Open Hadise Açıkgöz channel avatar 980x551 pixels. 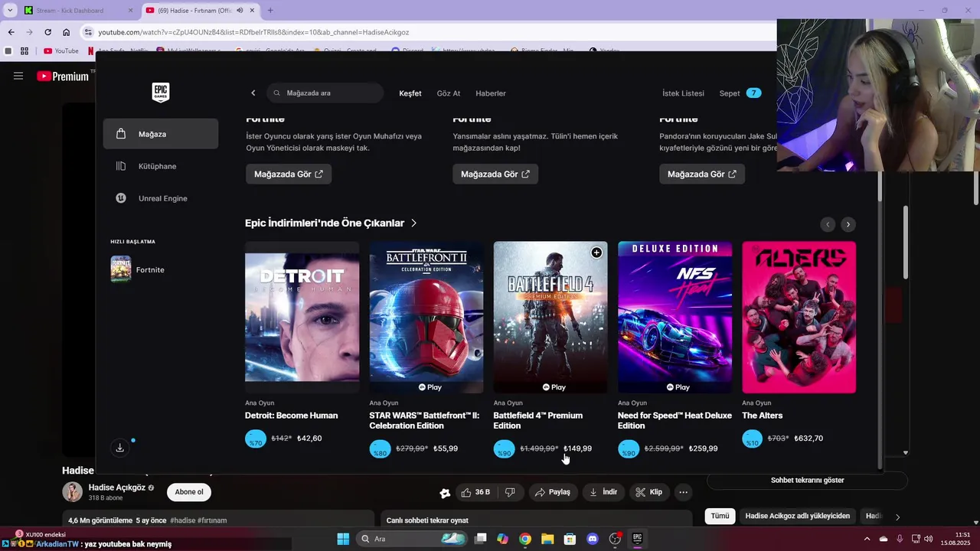72,492
